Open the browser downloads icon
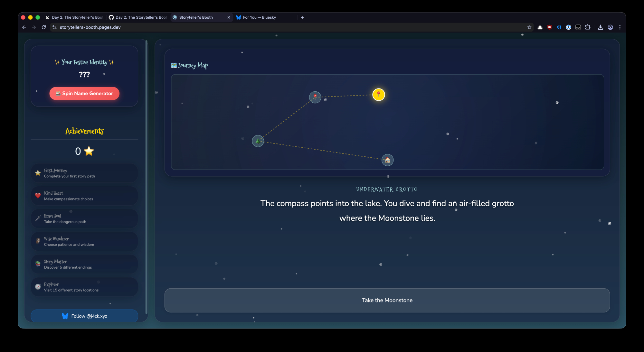This screenshot has height=352, width=644. [600, 27]
